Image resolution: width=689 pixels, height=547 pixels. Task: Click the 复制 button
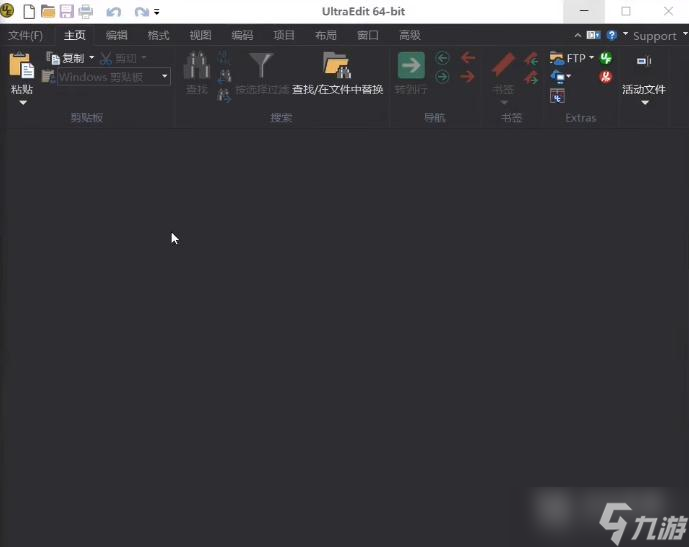66,58
